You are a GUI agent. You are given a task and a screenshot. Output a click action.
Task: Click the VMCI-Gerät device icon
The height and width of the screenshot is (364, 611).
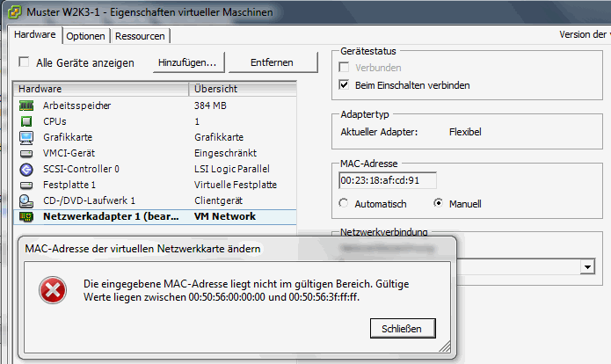(x=25, y=153)
